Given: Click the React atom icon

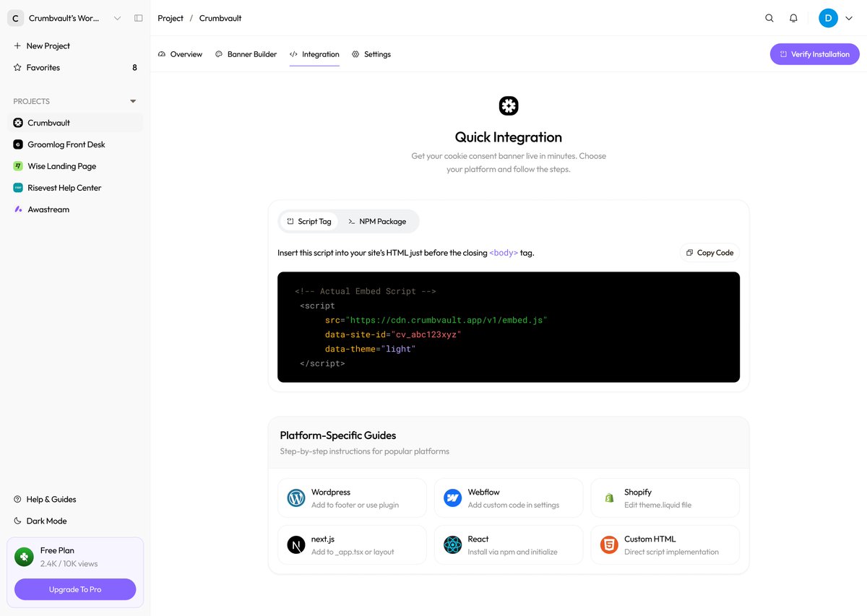Looking at the screenshot, I should [453, 545].
